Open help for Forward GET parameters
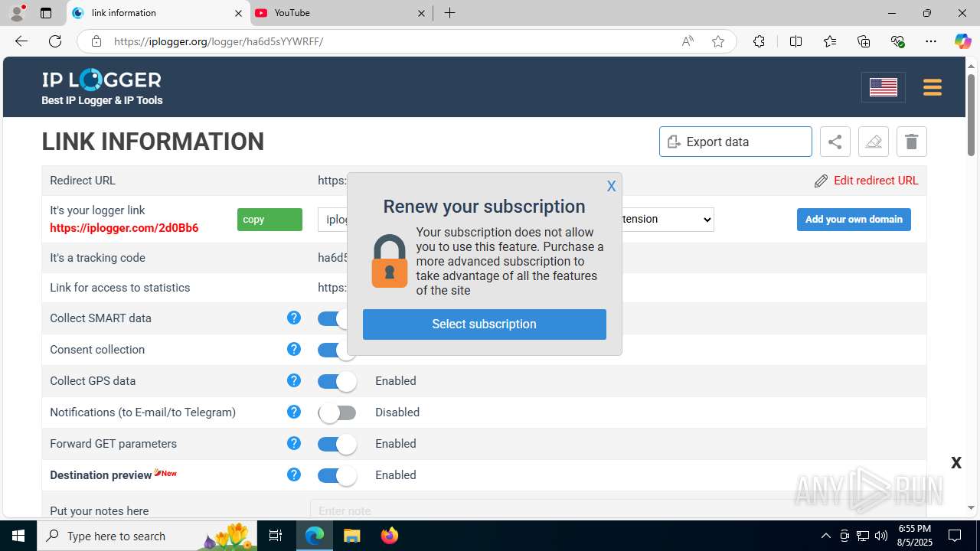Screen dimensions: 980x551 click(293, 443)
